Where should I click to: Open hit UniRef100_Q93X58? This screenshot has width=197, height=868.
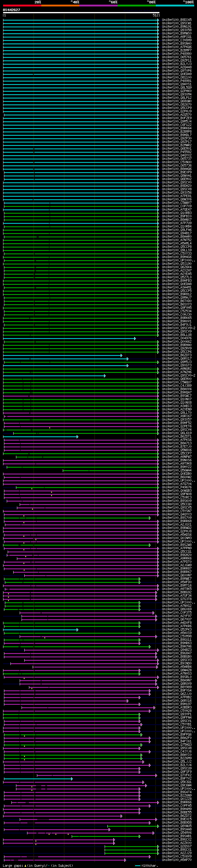point(177,30)
